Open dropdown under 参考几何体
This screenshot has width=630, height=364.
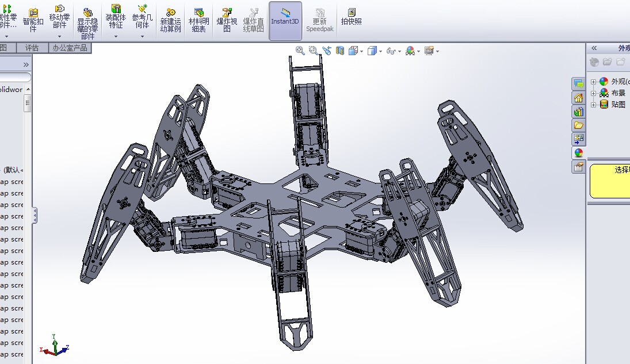tap(142, 37)
